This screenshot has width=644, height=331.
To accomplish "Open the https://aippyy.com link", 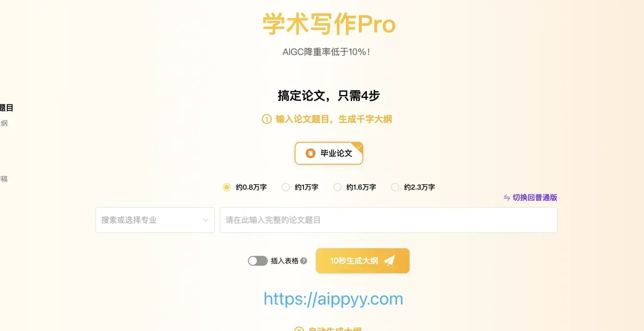I will tap(334, 299).
